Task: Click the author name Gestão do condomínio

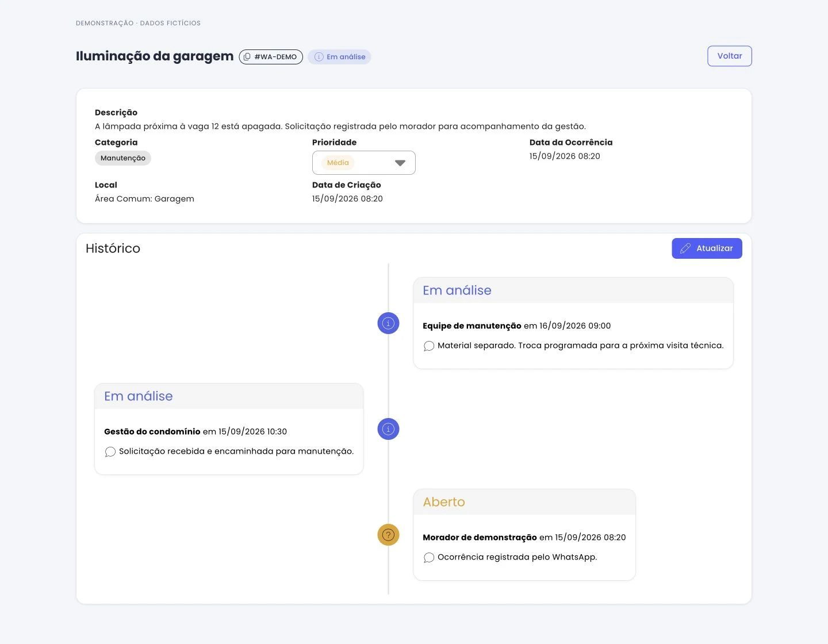Action: point(152,432)
